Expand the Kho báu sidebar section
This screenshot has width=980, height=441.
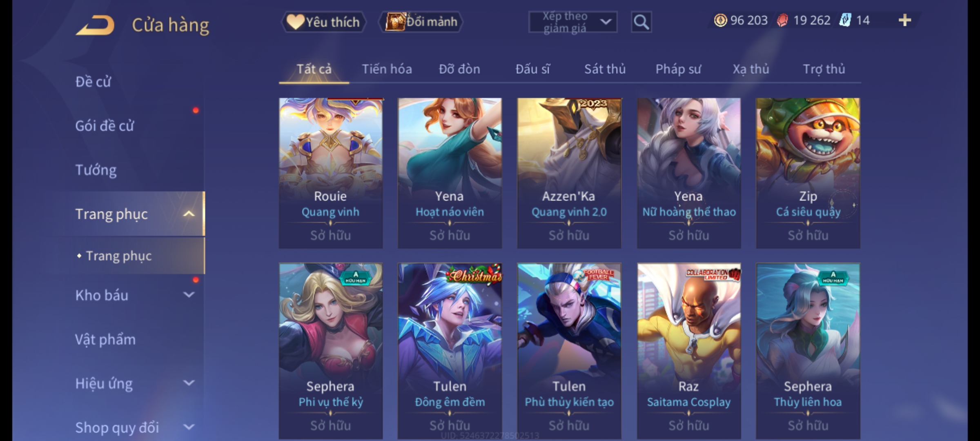pyautogui.click(x=189, y=294)
